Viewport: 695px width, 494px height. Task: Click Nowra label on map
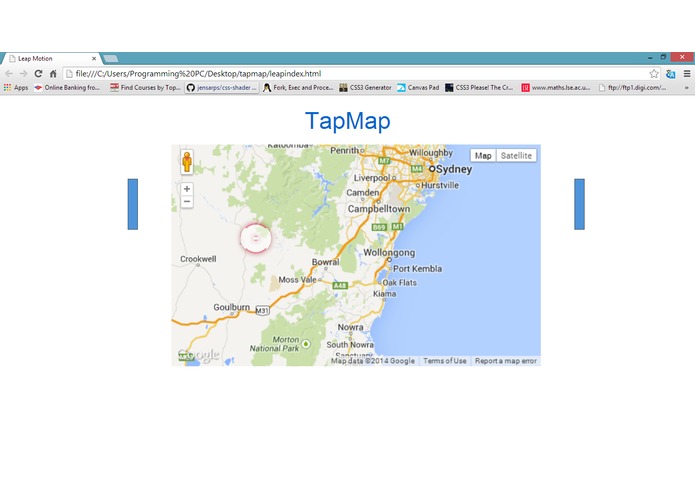(351, 327)
